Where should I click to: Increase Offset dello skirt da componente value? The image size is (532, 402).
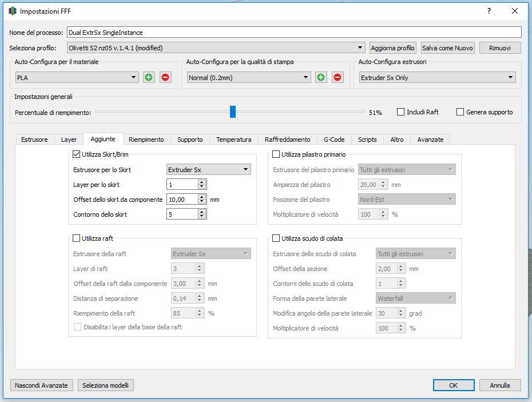tap(201, 197)
